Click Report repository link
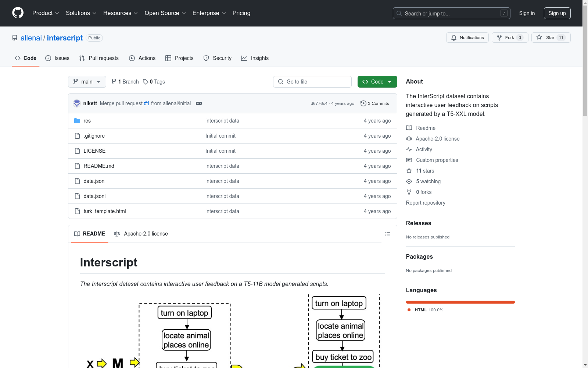The height and width of the screenshot is (368, 588). point(426,203)
